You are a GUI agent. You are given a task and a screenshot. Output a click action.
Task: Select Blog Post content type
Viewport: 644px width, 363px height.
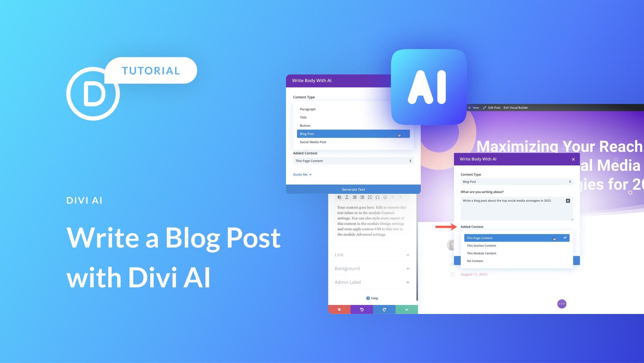click(x=352, y=134)
